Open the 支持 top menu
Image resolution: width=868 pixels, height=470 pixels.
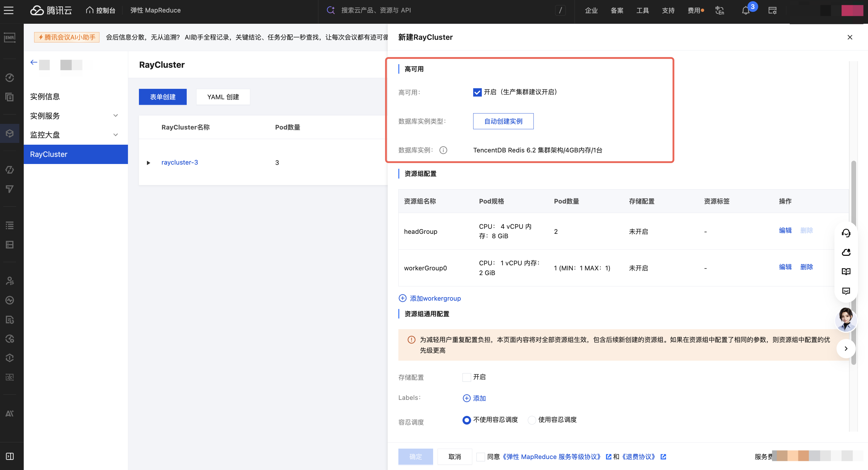(668, 10)
